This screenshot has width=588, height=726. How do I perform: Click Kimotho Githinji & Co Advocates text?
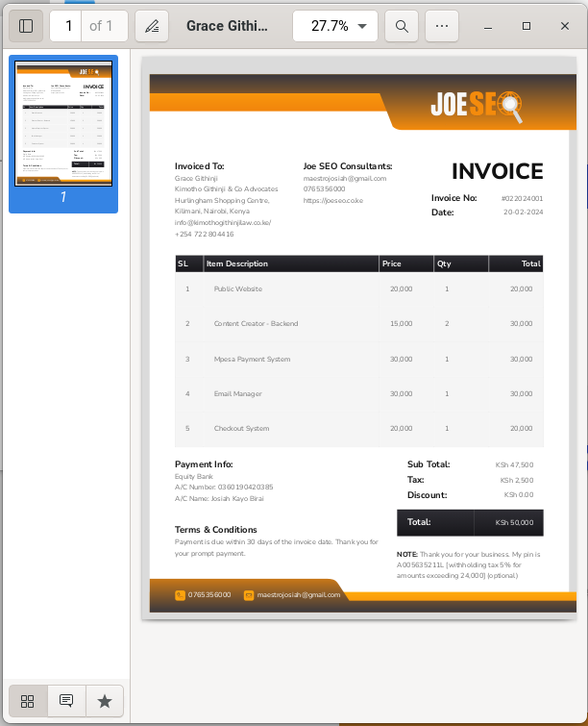pos(226,188)
